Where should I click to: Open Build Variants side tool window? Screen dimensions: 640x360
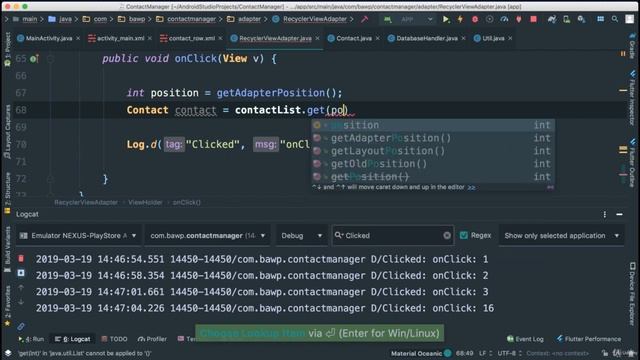tap(8, 250)
